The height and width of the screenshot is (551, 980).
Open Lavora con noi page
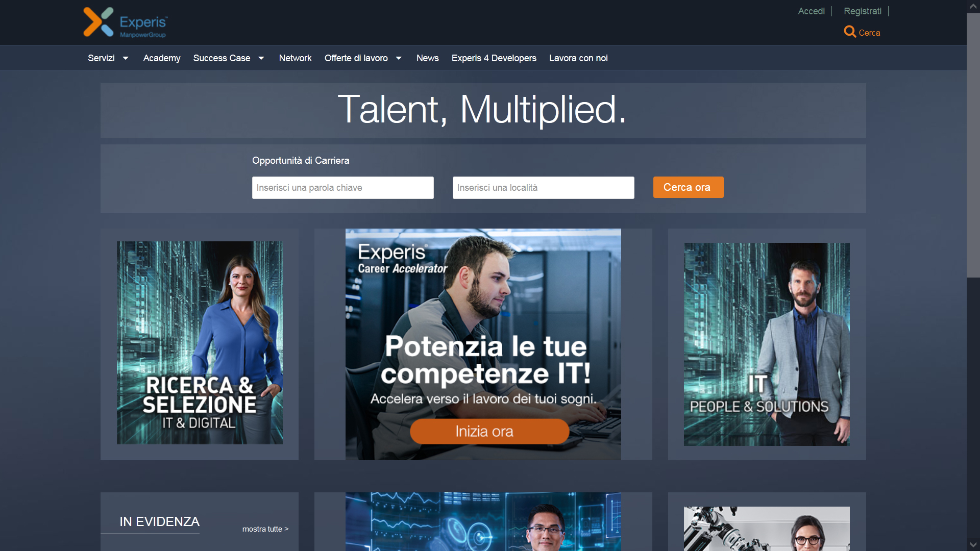point(578,58)
